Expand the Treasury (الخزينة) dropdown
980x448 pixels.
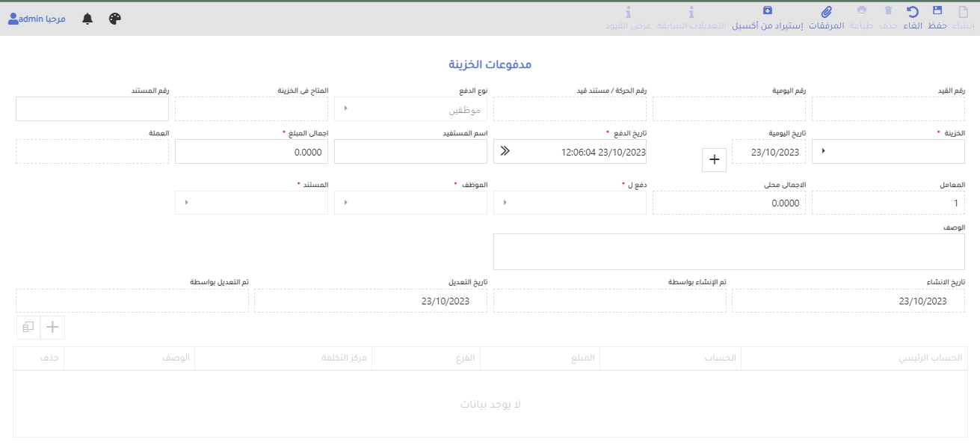tap(824, 151)
